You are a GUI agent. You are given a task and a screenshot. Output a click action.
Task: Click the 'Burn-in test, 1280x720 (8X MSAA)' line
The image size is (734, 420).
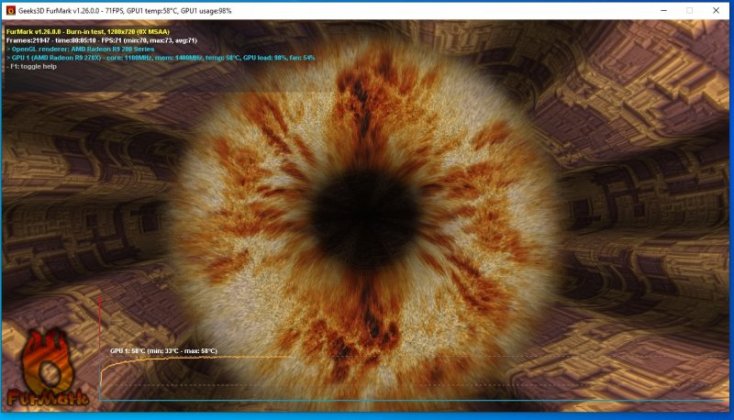88,32
